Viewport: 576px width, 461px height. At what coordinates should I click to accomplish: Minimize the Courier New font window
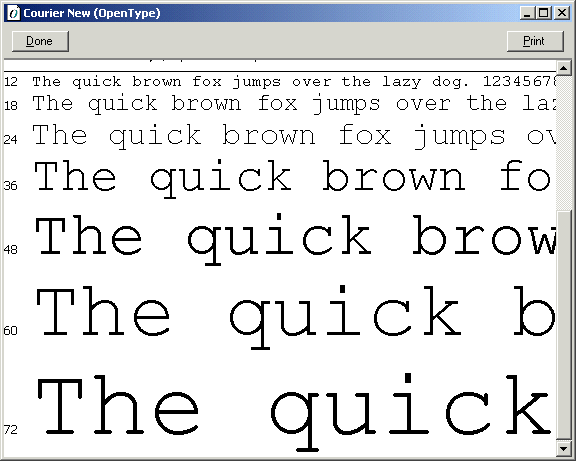pos(527,13)
